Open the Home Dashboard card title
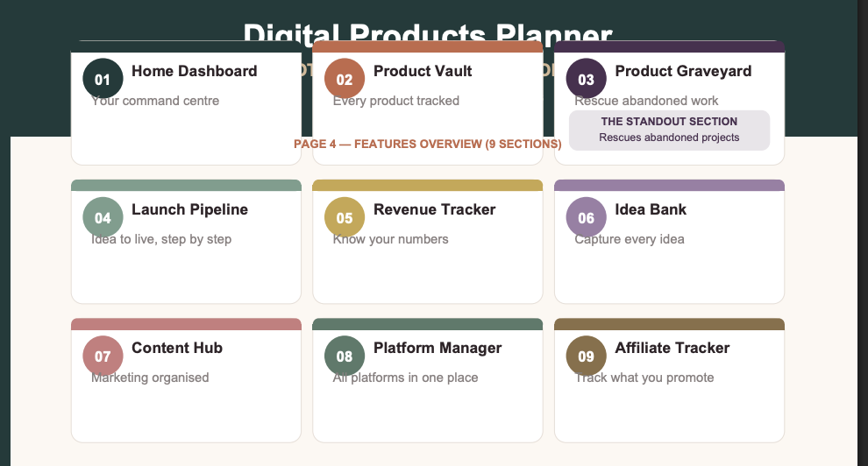Viewport: 868px width, 466px height. 195,71
